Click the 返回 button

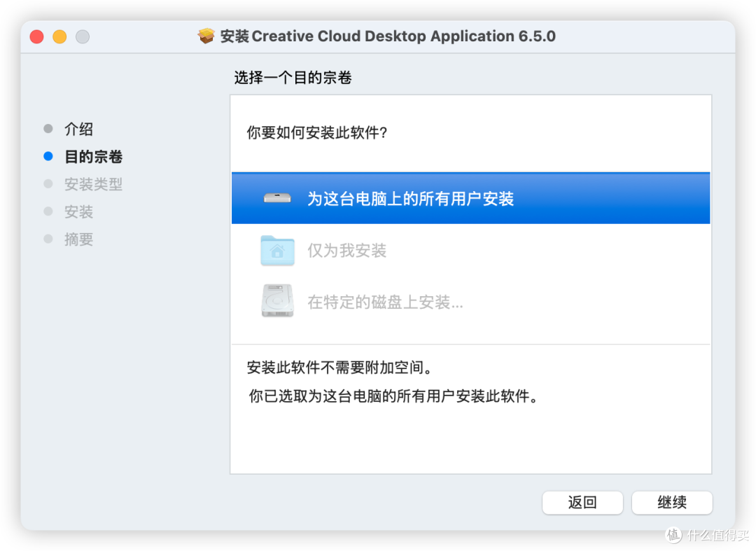point(582,502)
